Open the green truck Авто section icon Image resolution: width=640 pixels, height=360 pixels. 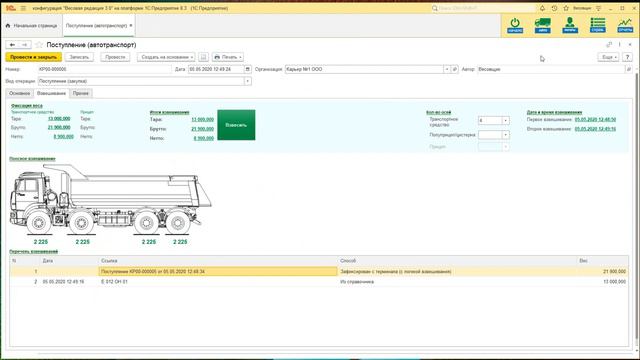pyautogui.click(x=542, y=25)
